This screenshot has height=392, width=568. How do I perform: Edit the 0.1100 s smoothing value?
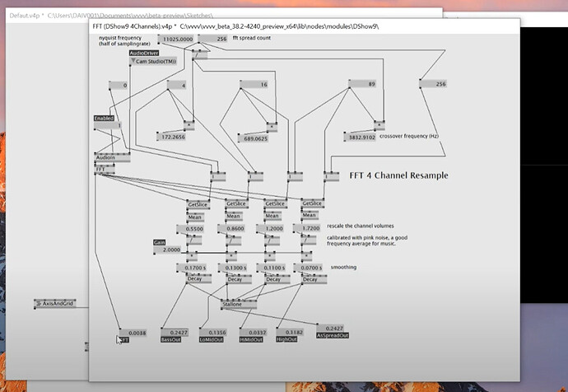[x=271, y=268]
